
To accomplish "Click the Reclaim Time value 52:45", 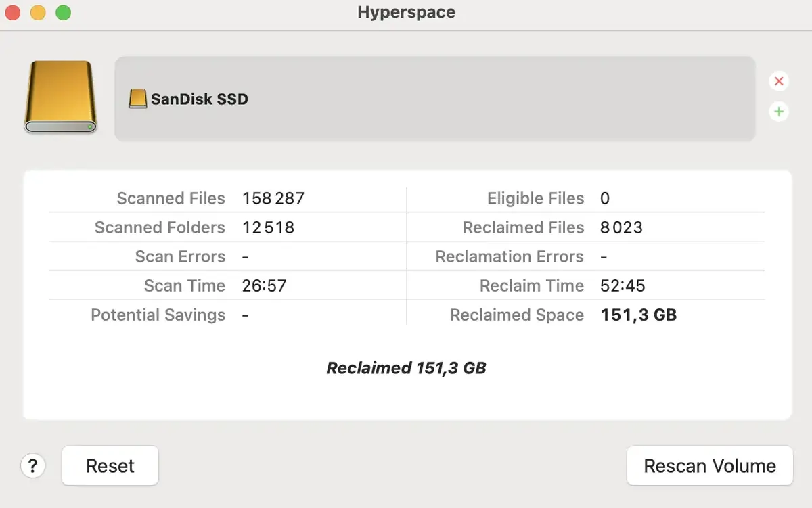I will (x=622, y=285).
